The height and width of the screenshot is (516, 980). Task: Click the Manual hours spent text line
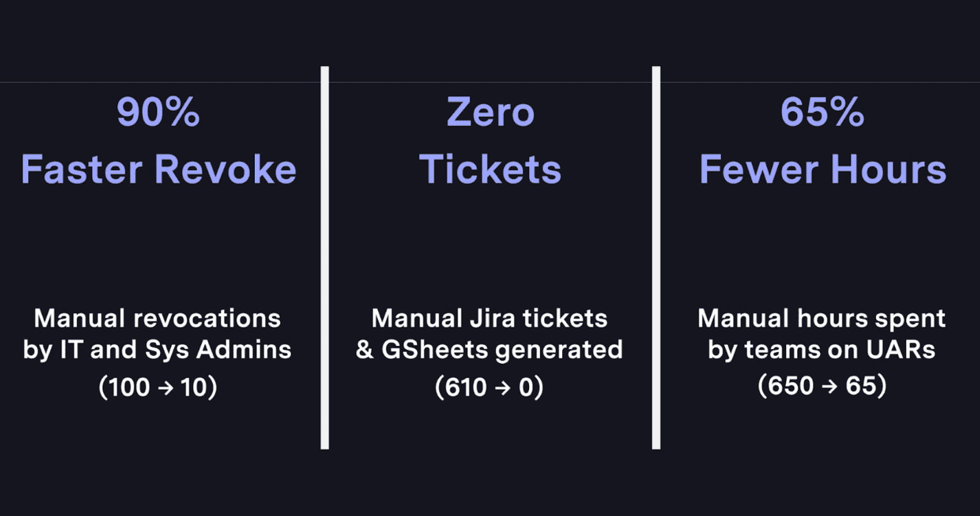click(x=822, y=319)
